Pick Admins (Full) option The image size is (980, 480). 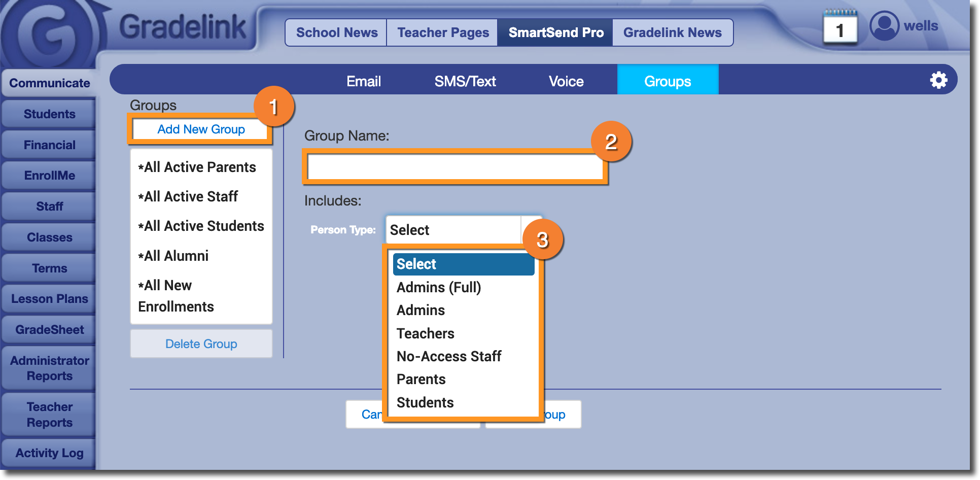(x=439, y=287)
